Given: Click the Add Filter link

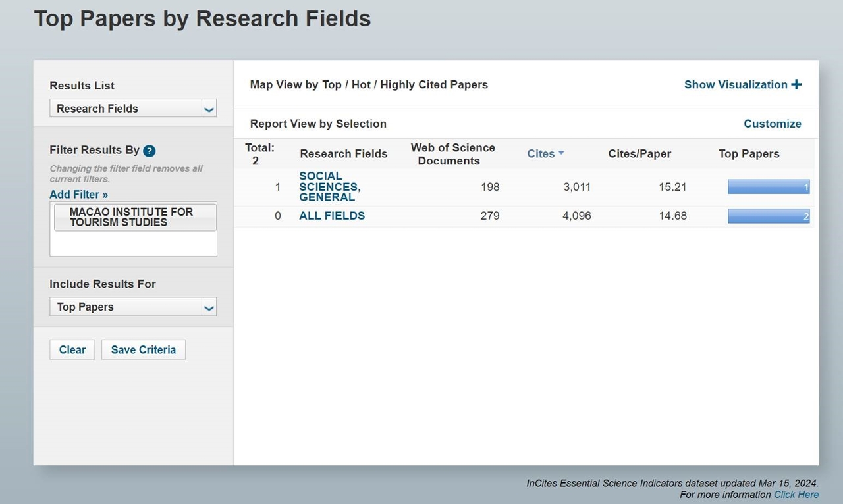Looking at the screenshot, I should (78, 194).
